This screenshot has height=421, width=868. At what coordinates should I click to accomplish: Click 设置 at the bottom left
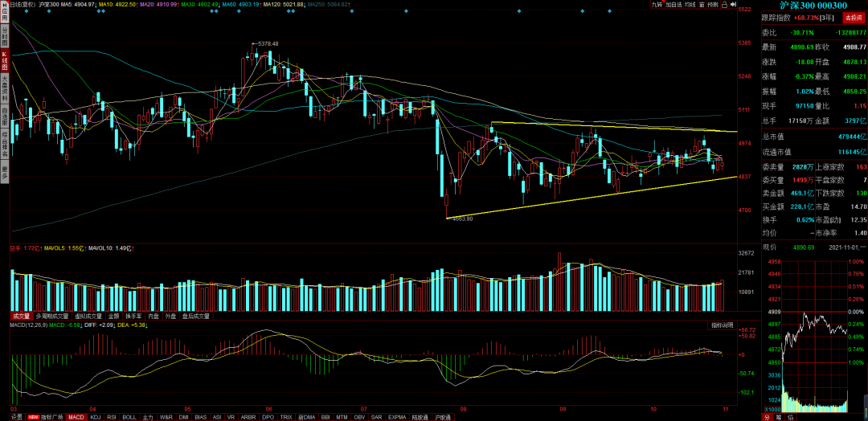(x=17, y=417)
